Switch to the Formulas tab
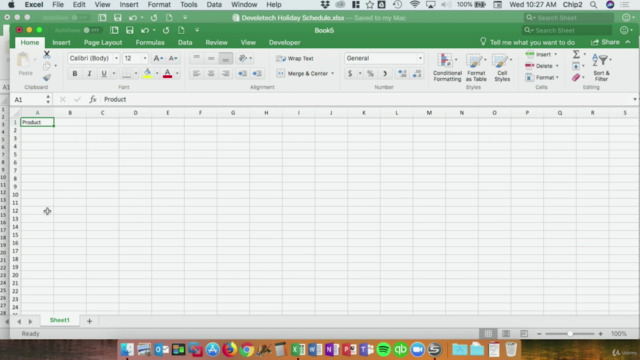Viewport: 640px width, 360px height. (150, 42)
